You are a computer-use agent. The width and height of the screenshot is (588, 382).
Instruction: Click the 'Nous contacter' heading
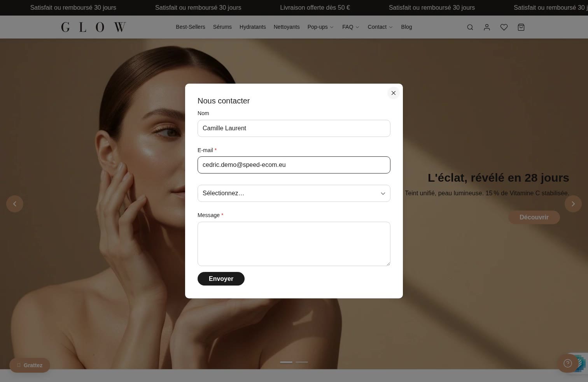tap(224, 101)
